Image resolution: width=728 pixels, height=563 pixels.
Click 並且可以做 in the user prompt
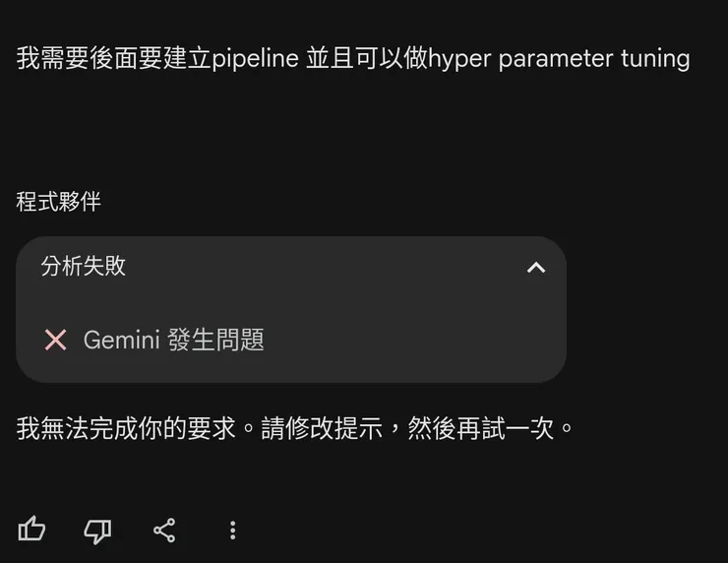pos(366,58)
